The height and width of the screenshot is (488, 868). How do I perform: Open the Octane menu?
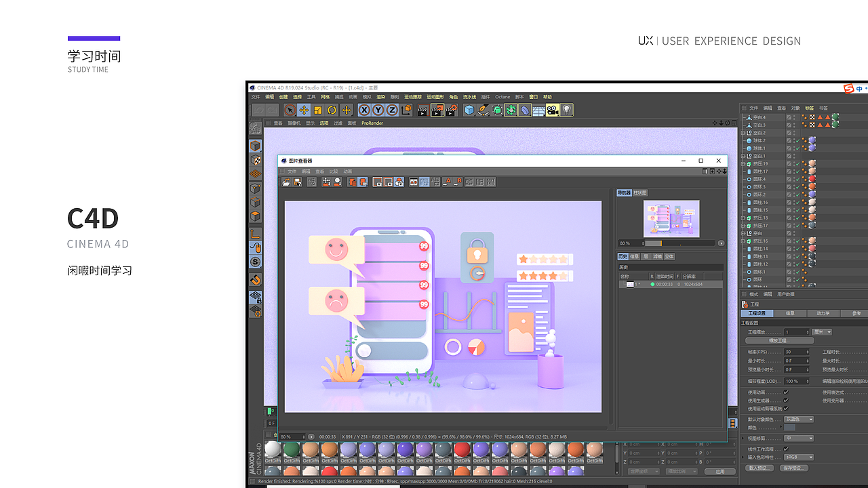502,97
